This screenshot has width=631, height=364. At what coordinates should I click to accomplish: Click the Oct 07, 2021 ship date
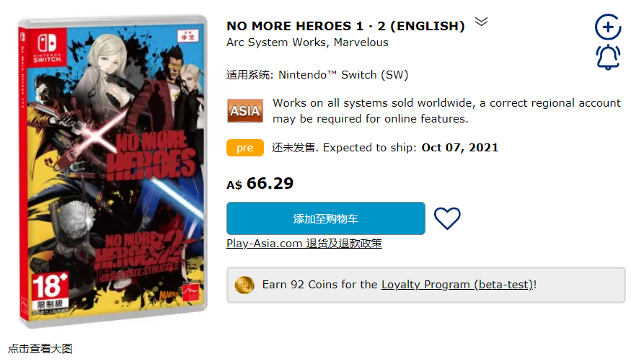[459, 148]
